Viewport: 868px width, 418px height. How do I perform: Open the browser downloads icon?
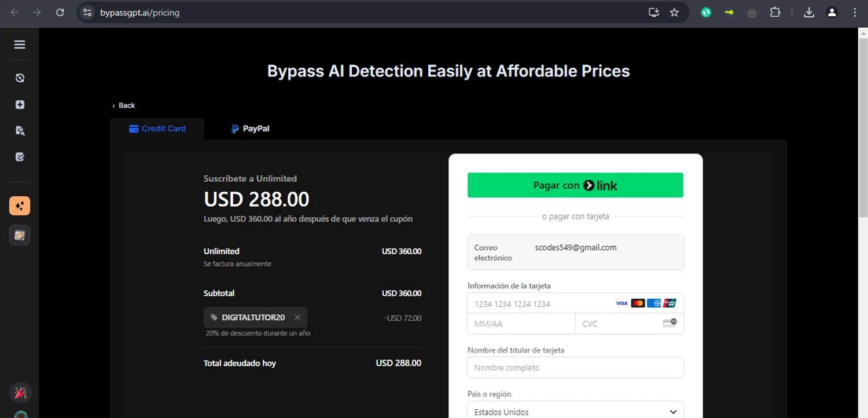click(x=809, y=12)
